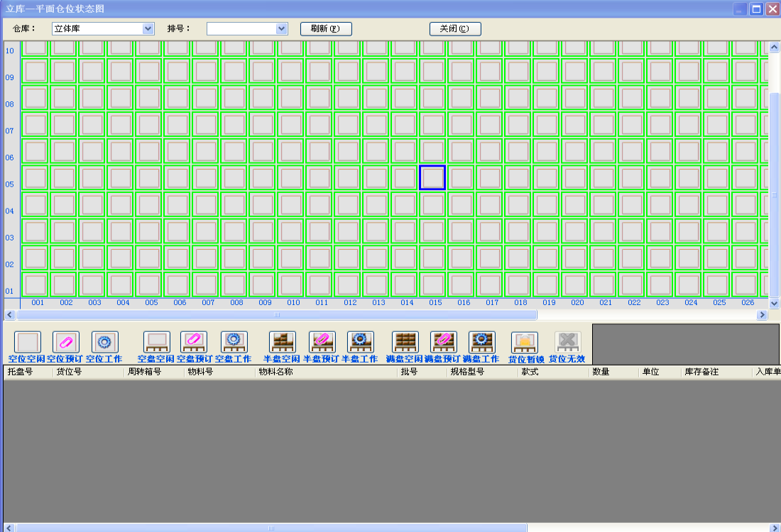The image size is (781, 532).
Task: Sort by 物料名称 column header
Action: coord(327,372)
